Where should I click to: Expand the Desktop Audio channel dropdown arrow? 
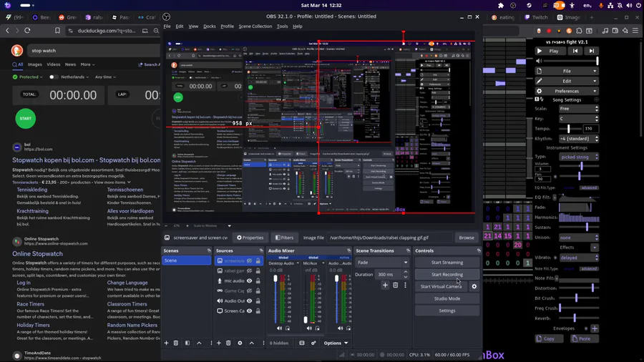click(x=298, y=263)
